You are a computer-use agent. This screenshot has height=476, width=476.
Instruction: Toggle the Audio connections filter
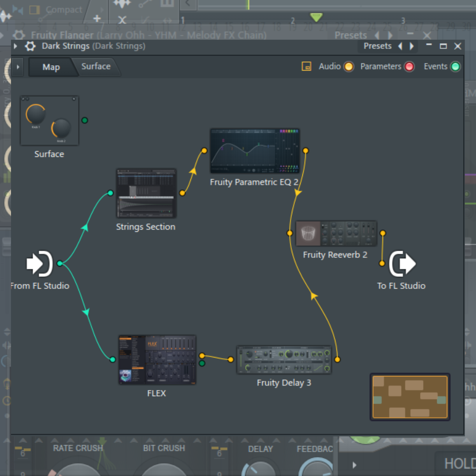(349, 67)
